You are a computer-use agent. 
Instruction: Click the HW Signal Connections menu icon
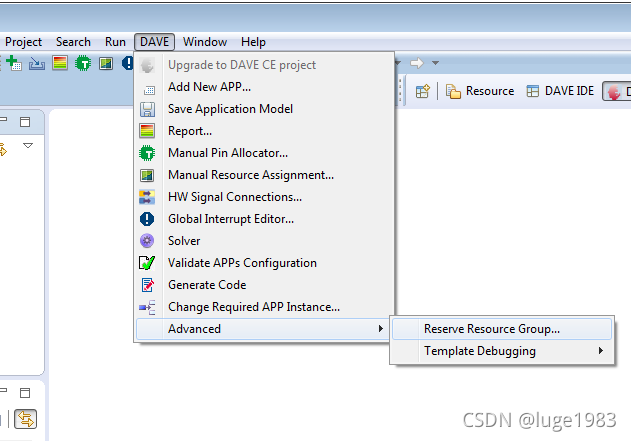coord(147,197)
